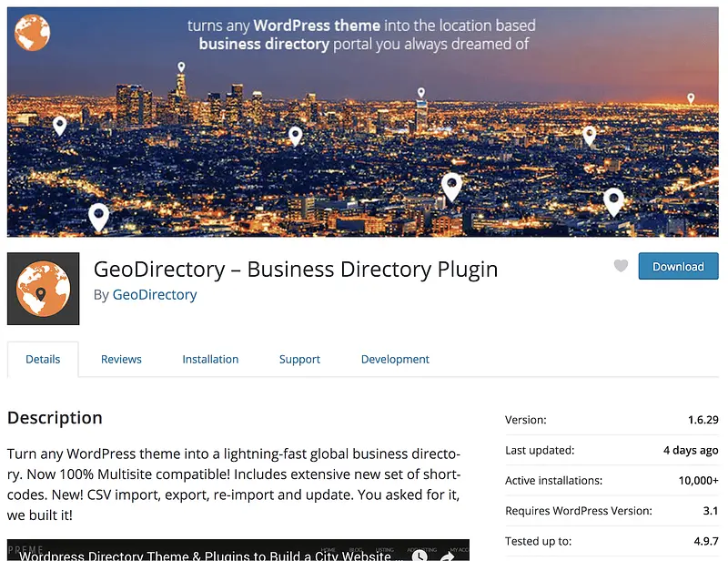This screenshot has width=728, height=561.
Task: Open the Details tab
Action: pyautogui.click(x=43, y=360)
